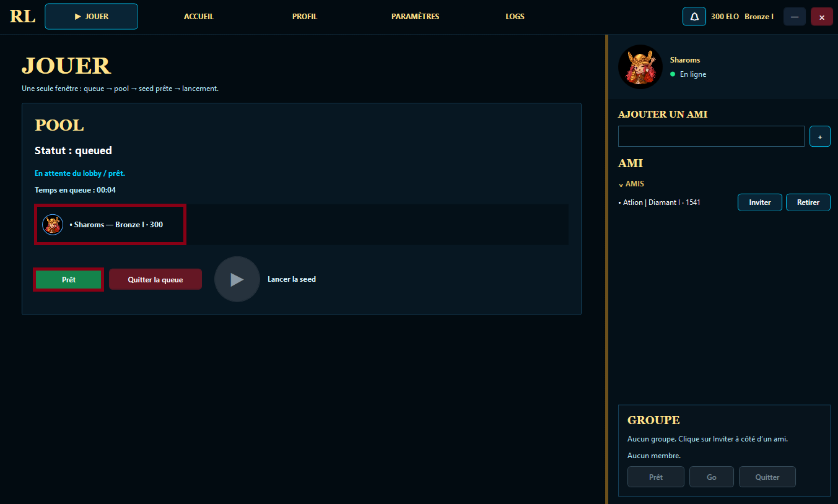Click the RL logo
This screenshot has width=838, height=504.
(x=22, y=17)
